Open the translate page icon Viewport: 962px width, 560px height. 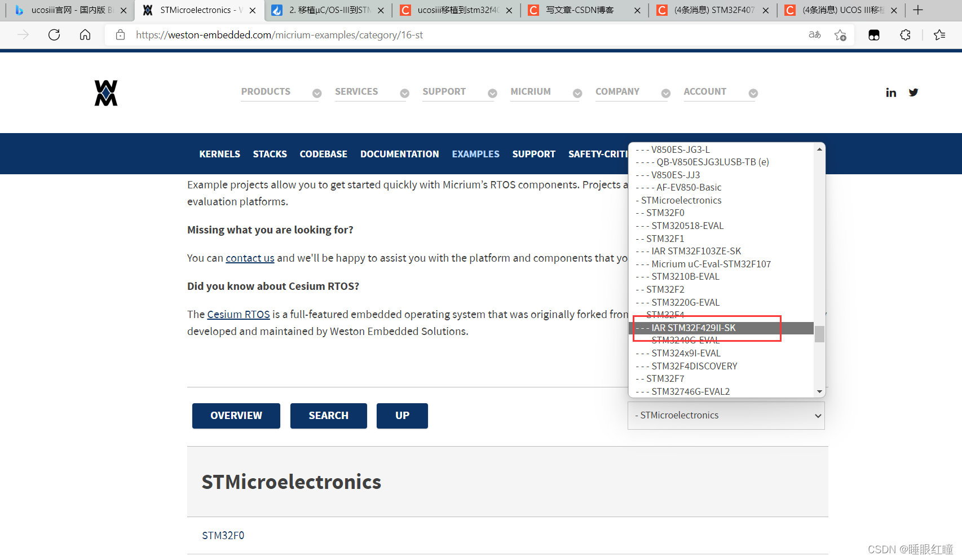814,35
